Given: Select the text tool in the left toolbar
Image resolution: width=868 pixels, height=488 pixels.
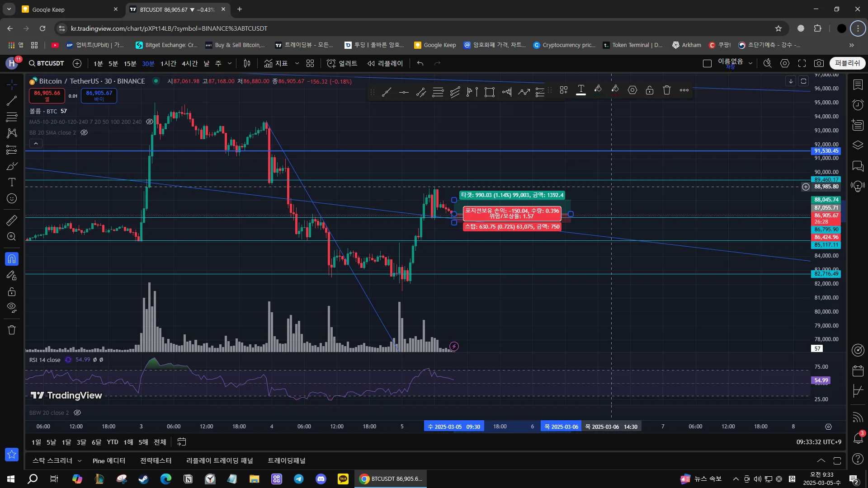Looking at the screenshot, I should 12,182.
